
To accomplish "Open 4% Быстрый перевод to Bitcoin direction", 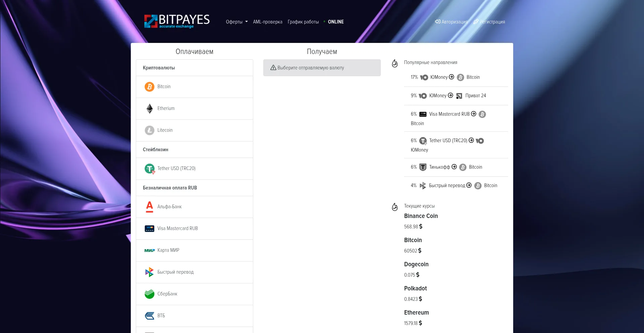I will [456, 186].
